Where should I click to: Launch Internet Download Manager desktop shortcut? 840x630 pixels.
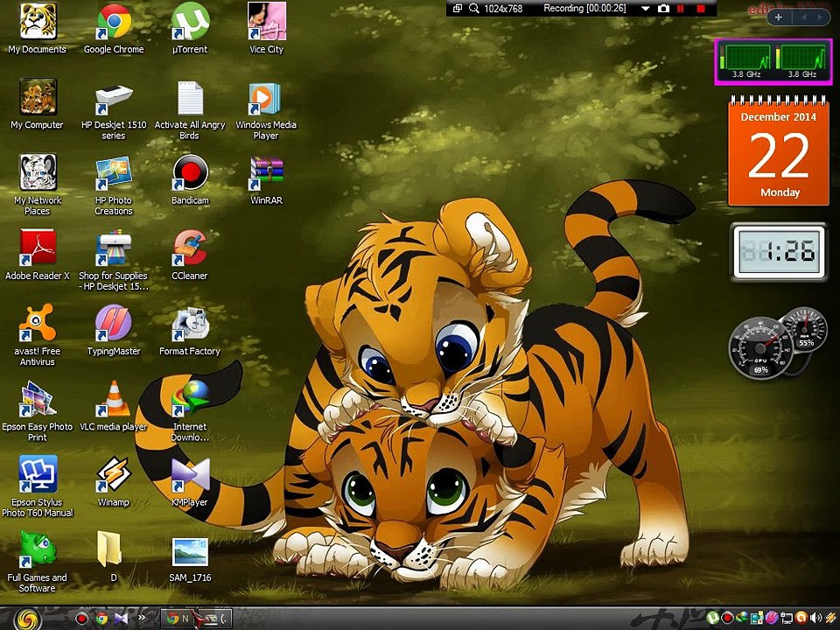190,411
